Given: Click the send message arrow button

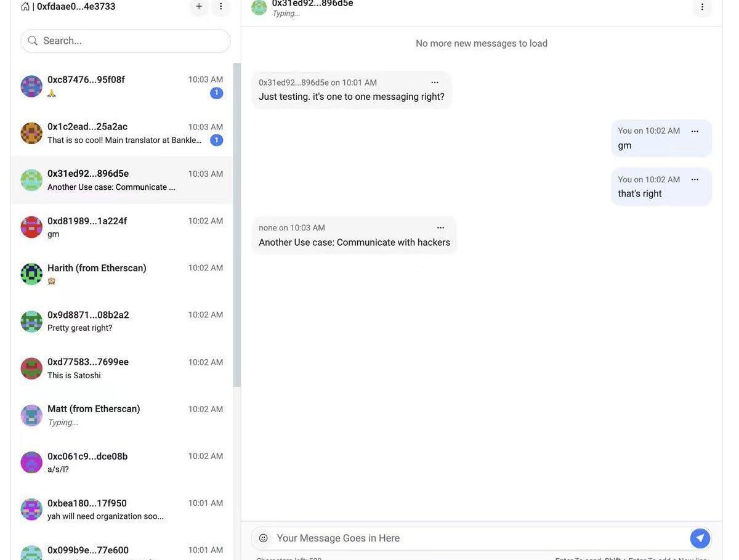Looking at the screenshot, I should 700,538.
